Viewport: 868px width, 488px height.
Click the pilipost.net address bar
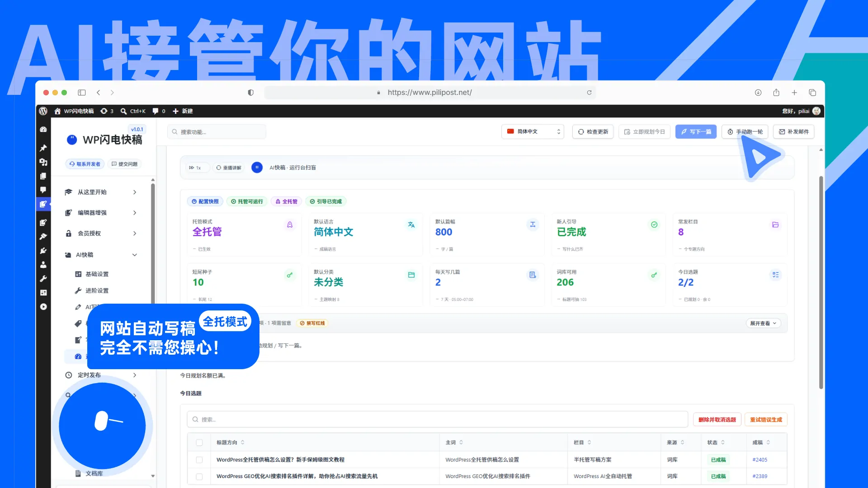click(430, 93)
